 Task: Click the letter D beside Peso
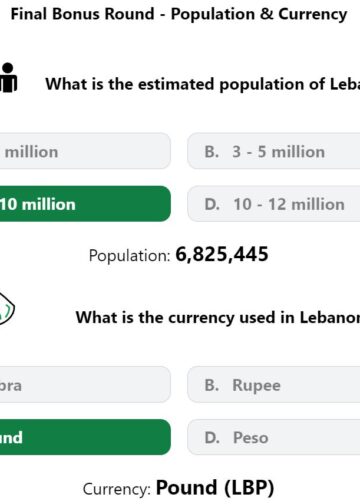pyautogui.click(x=212, y=438)
